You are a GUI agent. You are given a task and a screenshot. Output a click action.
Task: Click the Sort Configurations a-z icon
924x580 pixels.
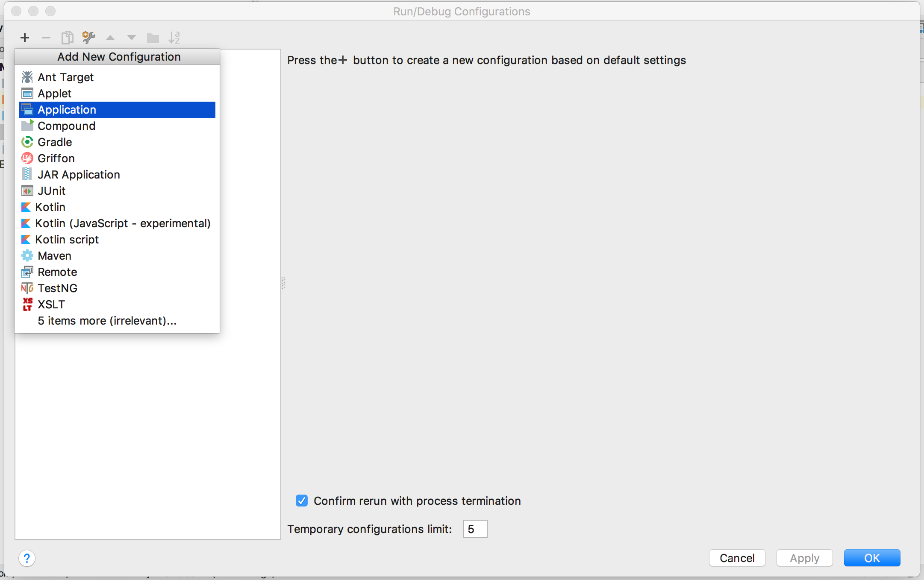coord(174,38)
